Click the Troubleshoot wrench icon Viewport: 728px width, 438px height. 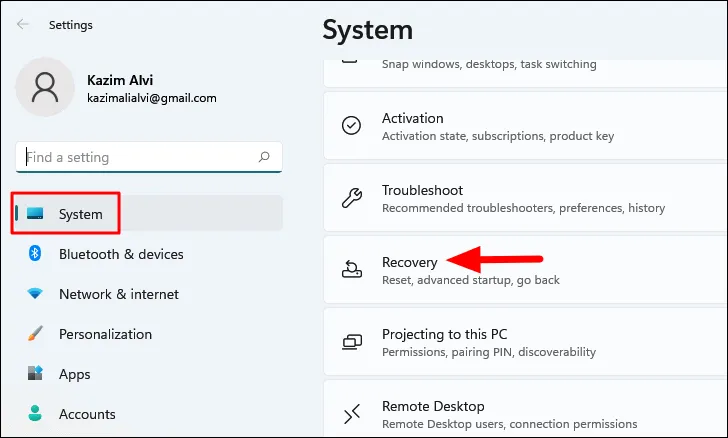352,198
